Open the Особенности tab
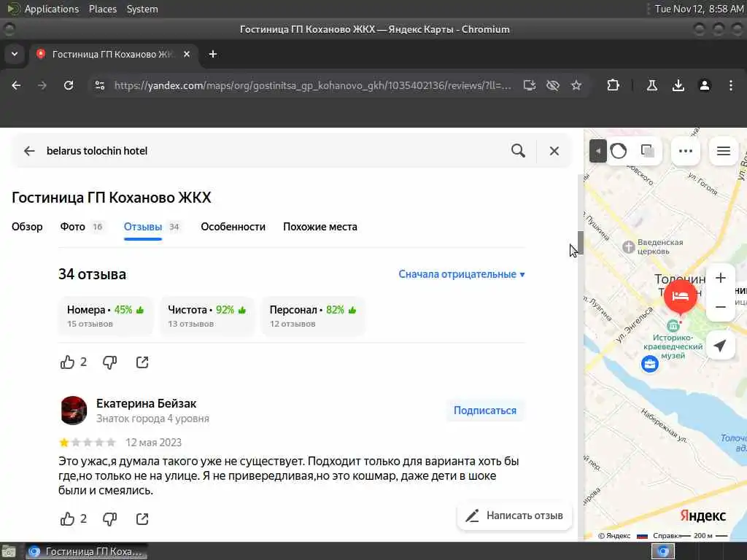747x560 pixels. coord(233,227)
